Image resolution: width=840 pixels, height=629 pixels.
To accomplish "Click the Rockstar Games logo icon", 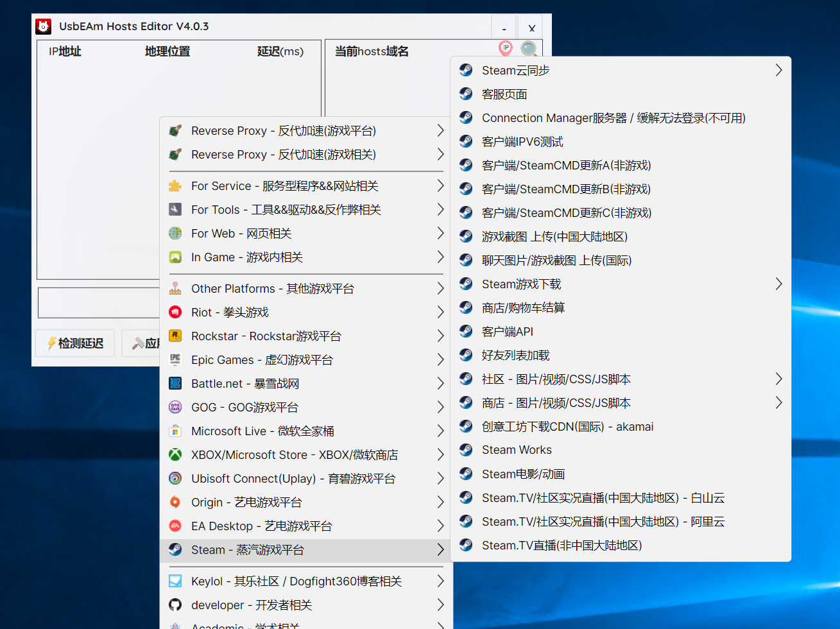I will pyautogui.click(x=175, y=336).
